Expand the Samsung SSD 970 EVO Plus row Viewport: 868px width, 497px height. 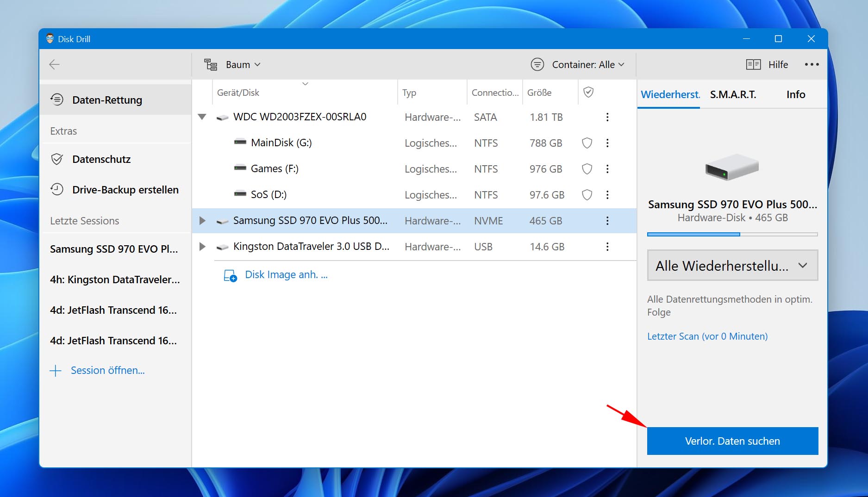(x=202, y=221)
